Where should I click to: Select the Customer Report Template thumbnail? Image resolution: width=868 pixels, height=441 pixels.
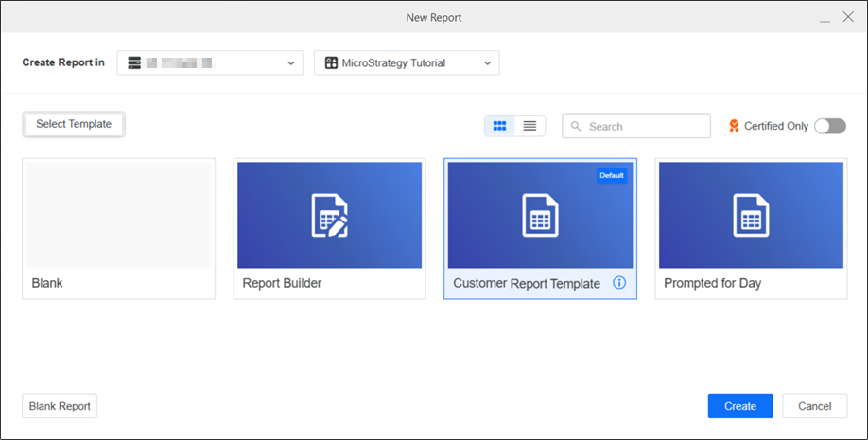[540, 215]
